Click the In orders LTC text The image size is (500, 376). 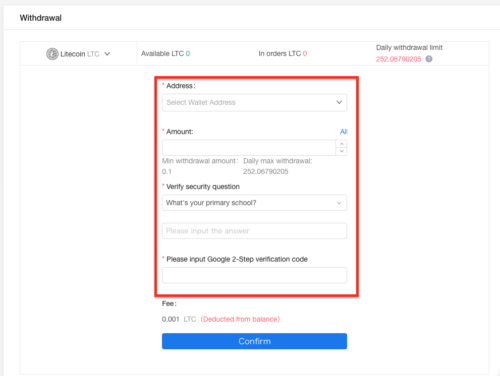(283, 54)
